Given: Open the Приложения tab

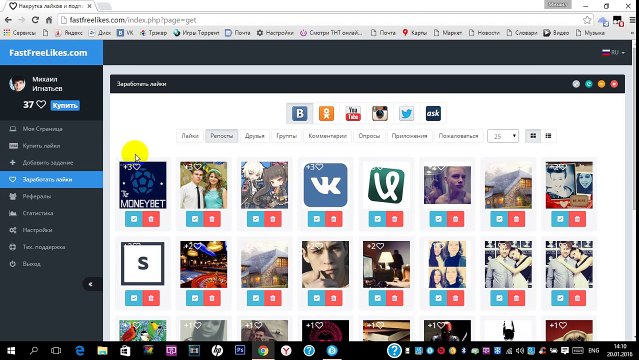Looking at the screenshot, I should [410, 136].
